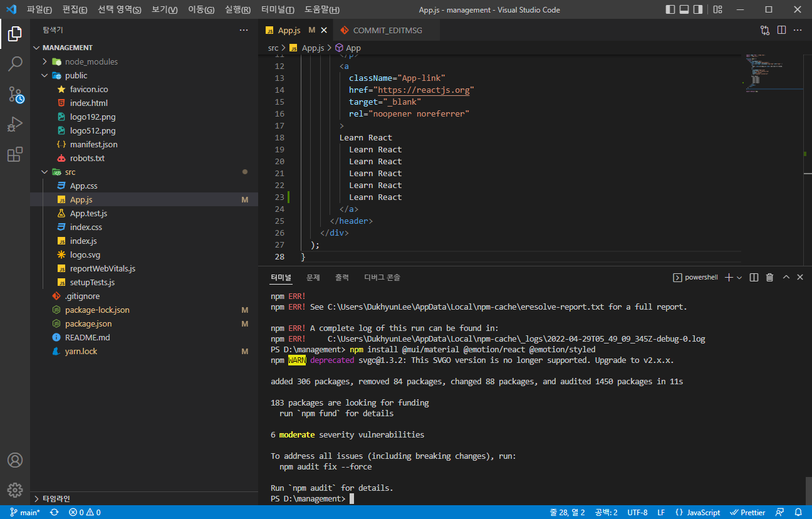Open the 터미널(T) menu in menu bar
This screenshot has width=812, height=519.
[x=278, y=9]
